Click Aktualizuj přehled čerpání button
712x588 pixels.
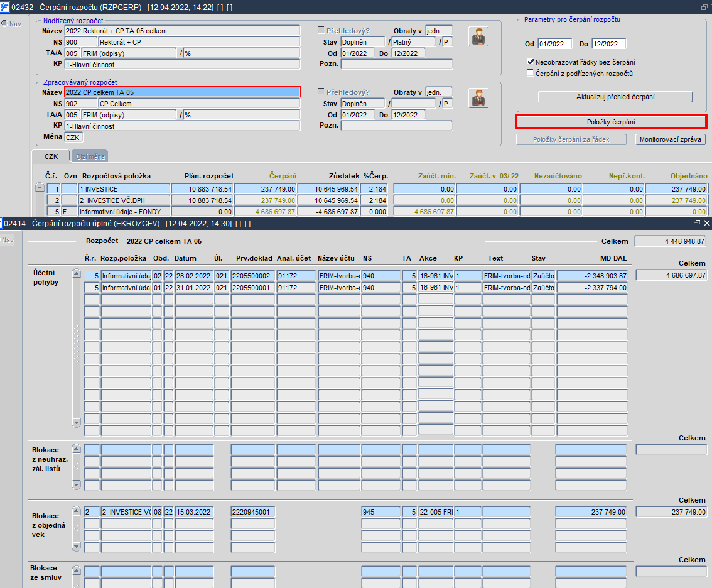click(615, 97)
